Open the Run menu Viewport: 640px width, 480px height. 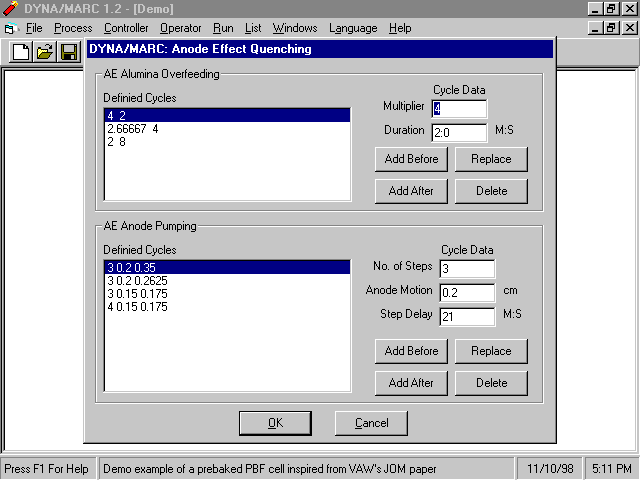point(223,28)
